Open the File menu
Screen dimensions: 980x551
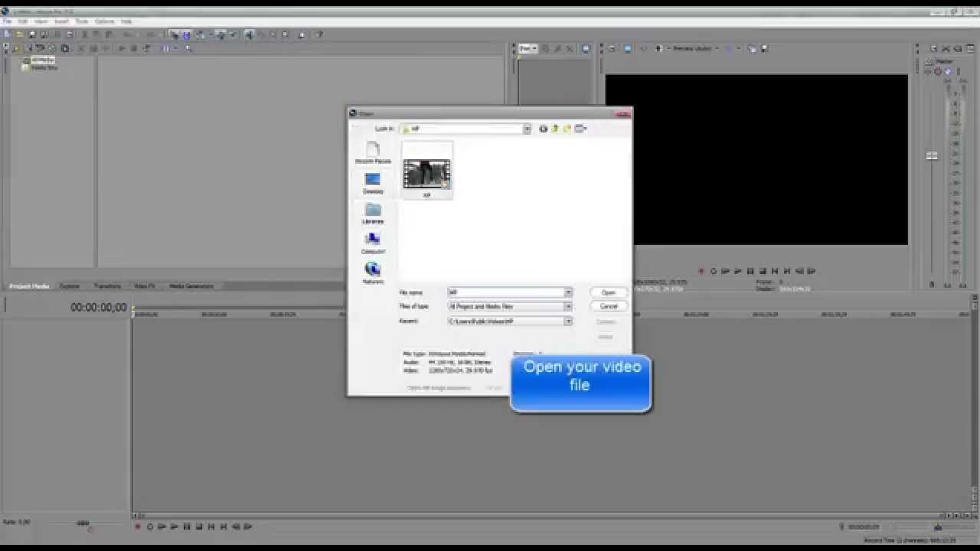tap(7, 21)
